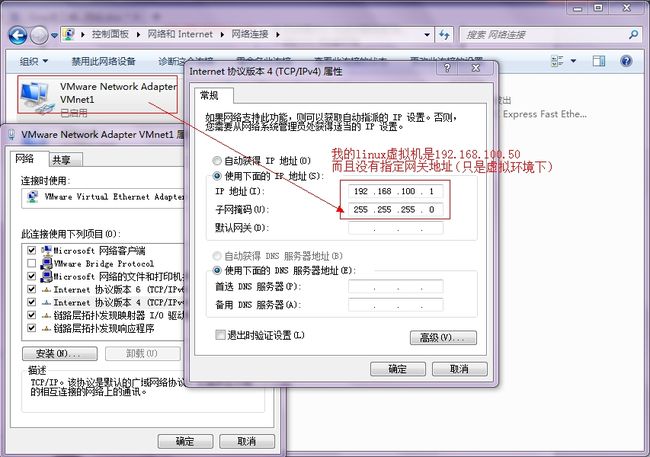This screenshot has height=457, width=650.
Task: Select 控制面板 breadcrumb in address bar
Action: (110, 34)
